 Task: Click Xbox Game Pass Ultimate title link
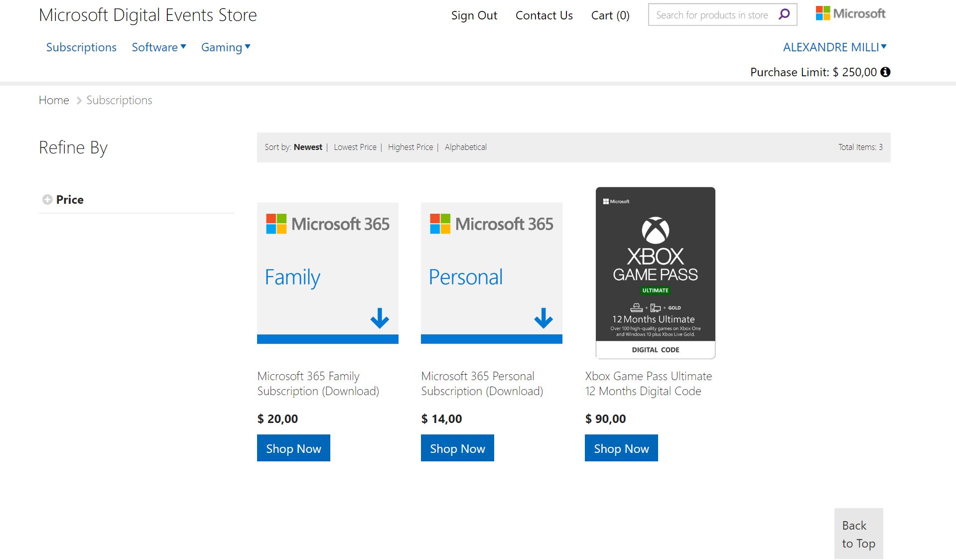[x=648, y=383]
